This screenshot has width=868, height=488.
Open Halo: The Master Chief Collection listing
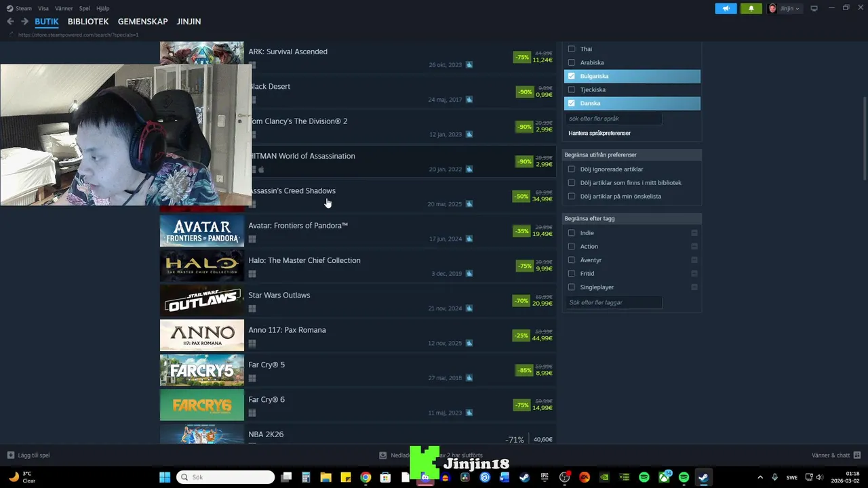click(358, 266)
